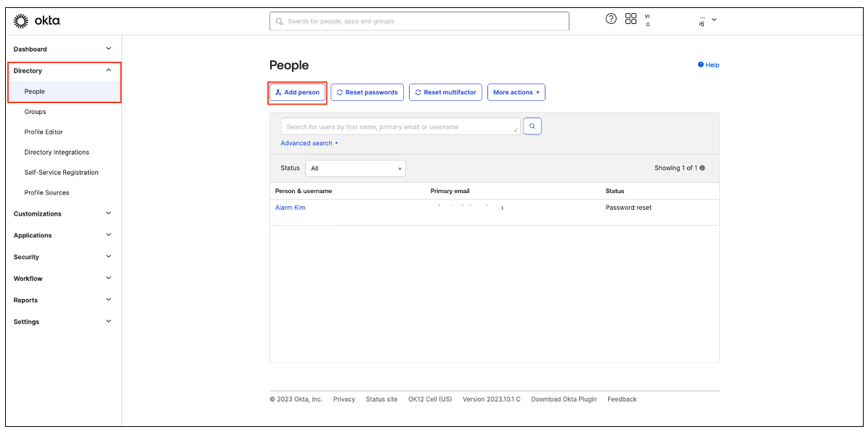868x432 pixels.
Task: Click the Privacy footer link
Action: click(x=344, y=399)
